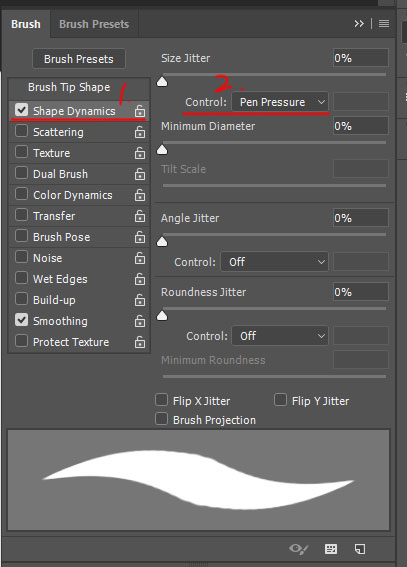Select the Texture label in the list
This screenshot has height=567, width=407.
[x=52, y=153]
